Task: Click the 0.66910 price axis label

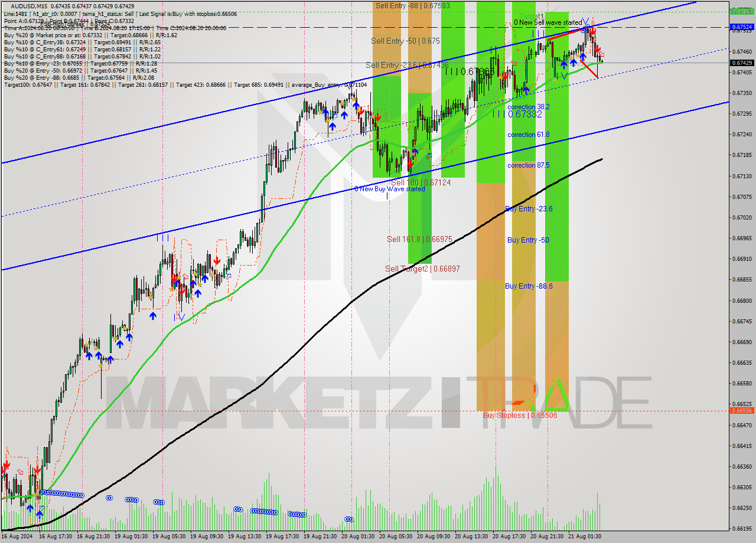Action: pos(742,259)
